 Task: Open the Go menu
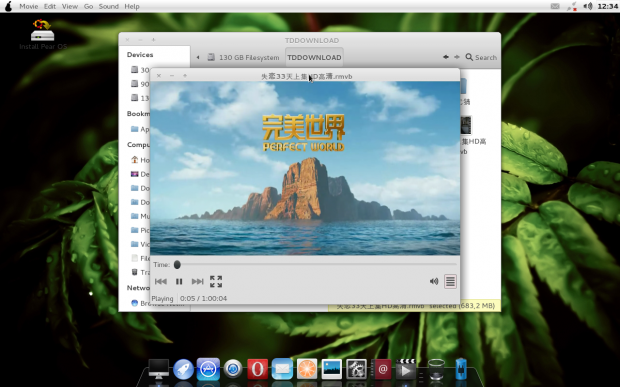[89, 6]
